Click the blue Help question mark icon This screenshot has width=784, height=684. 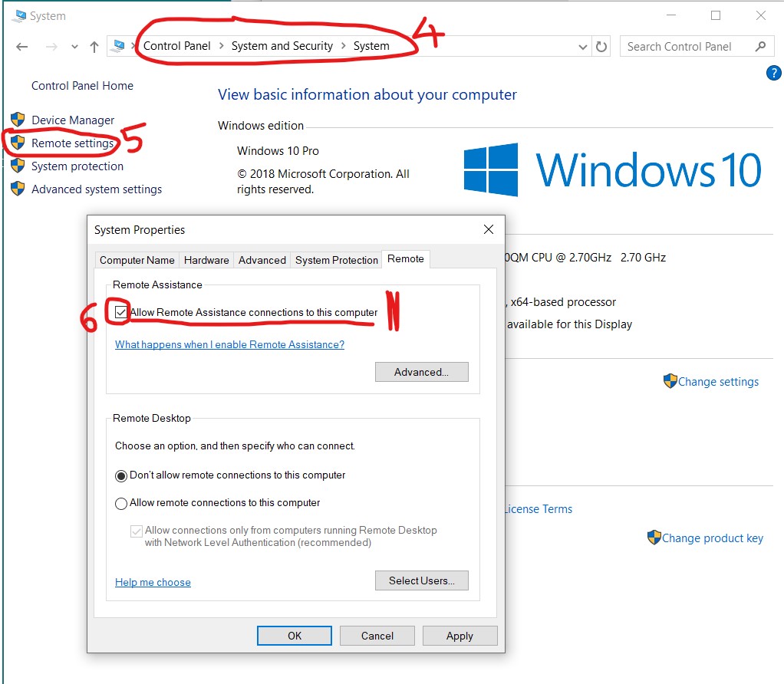(x=773, y=73)
